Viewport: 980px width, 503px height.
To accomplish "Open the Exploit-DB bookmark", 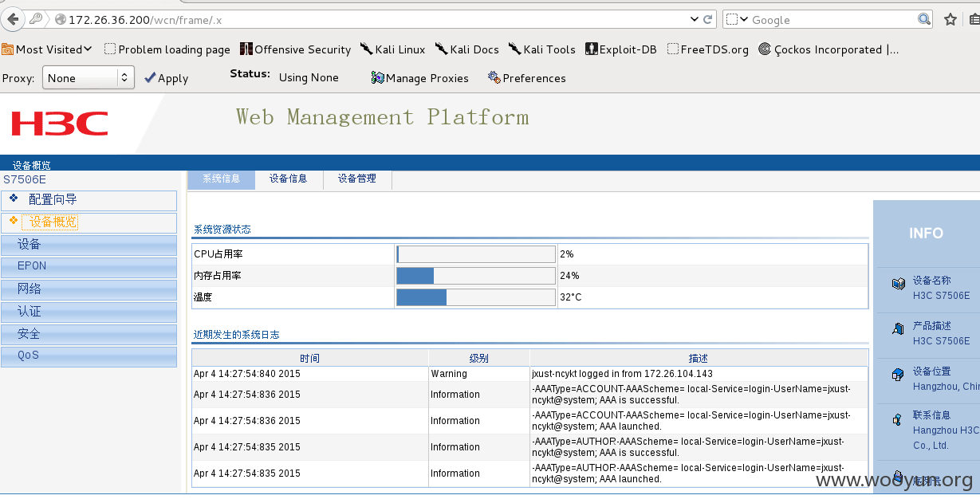I will pyautogui.click(x=620, y=49).
